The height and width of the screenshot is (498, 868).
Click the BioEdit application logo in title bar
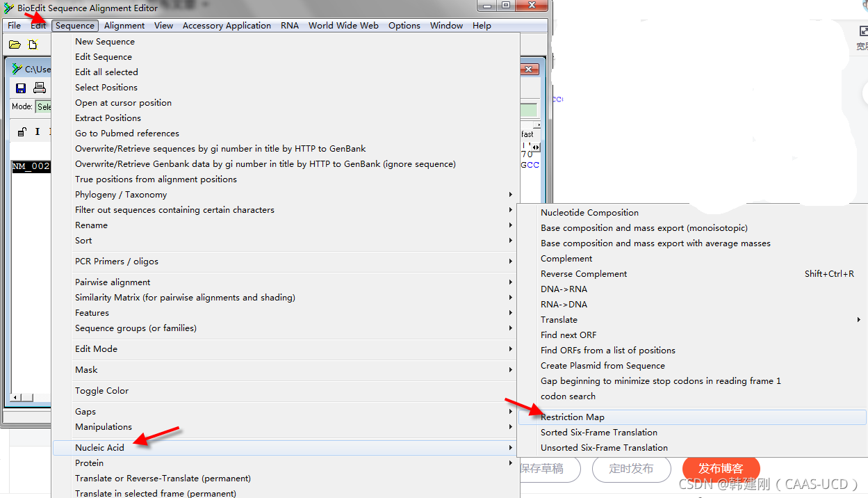coord(9,8)
